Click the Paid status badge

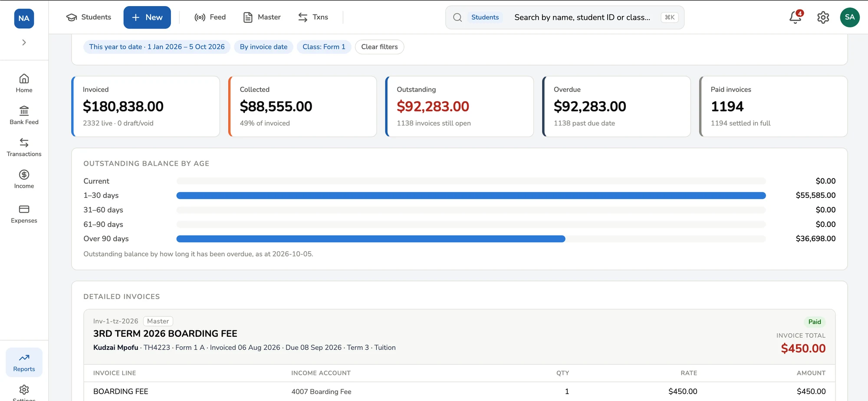[814, 322]
